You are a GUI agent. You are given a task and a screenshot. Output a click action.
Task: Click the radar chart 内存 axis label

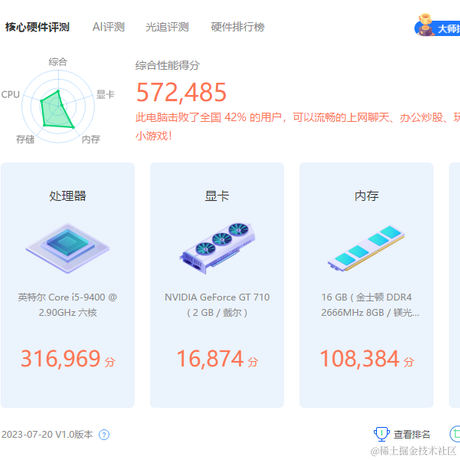pos(91,139)
